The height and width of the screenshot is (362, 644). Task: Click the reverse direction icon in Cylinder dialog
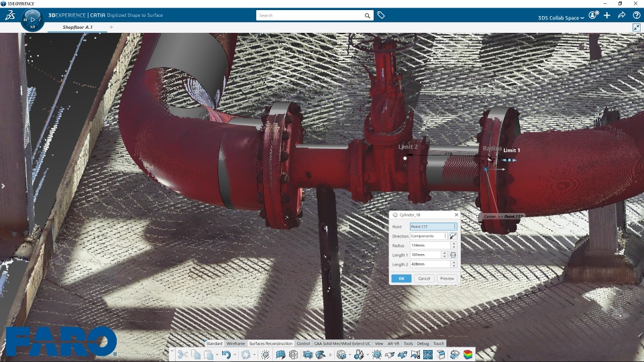(x=453, y=236)
